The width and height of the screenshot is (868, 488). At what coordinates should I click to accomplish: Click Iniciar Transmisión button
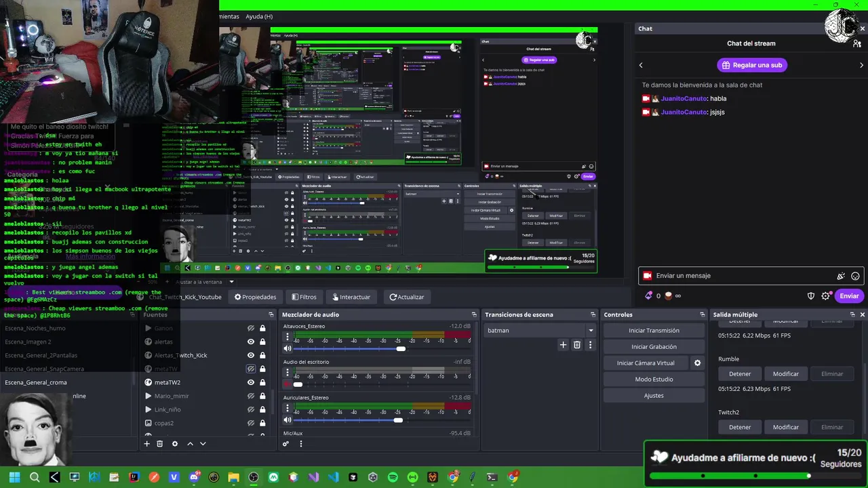coord(654,331)
